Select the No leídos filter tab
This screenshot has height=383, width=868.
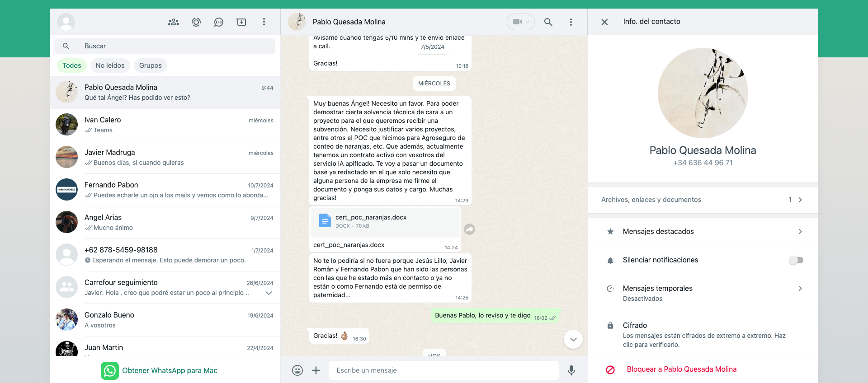pyautogui.click(x=110, y=65)
